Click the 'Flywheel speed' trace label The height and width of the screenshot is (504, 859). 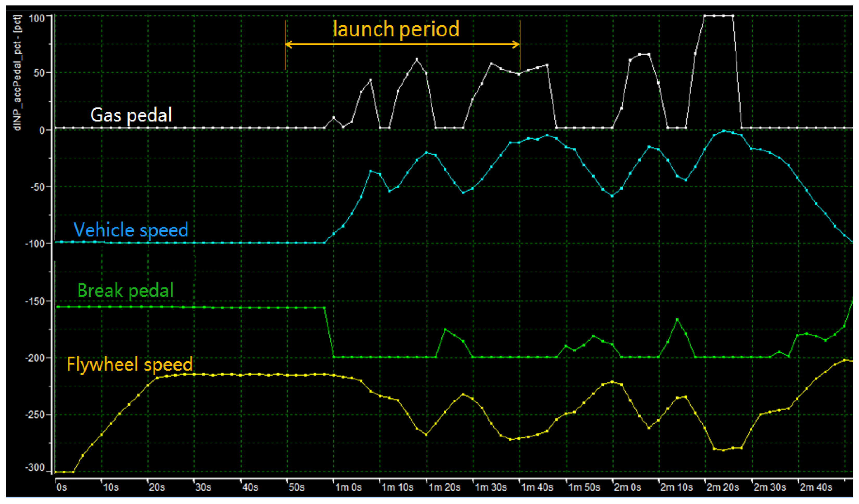(130, 364)
